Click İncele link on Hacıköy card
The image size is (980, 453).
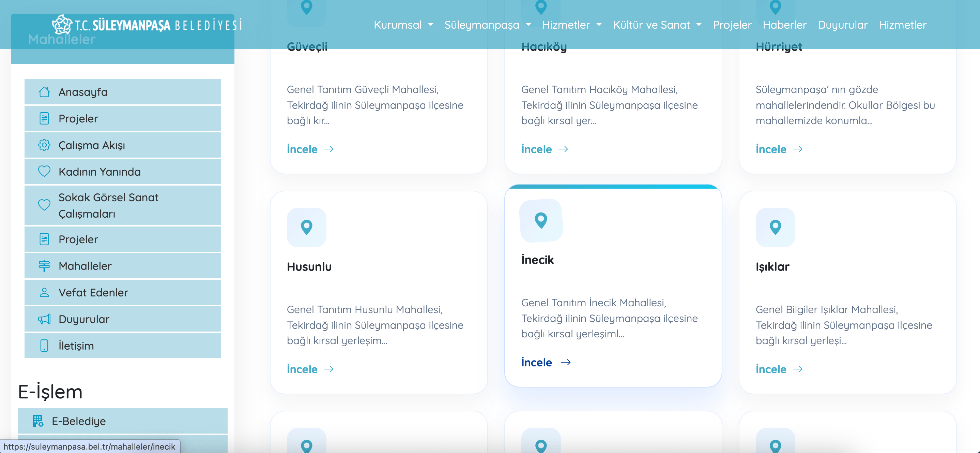[536, 149]
